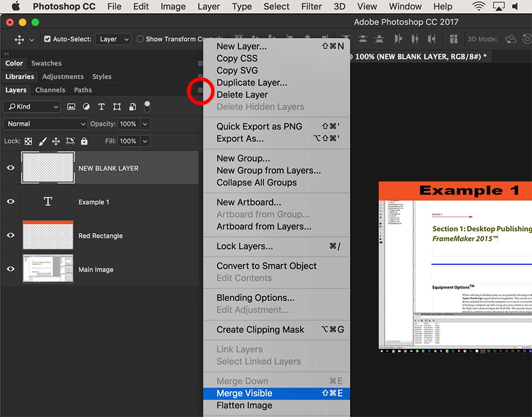Image resolution: width=532 pixels, height=417 pixels.
Task: Choose Delete Layer from the menu
Action: point(277,95)
